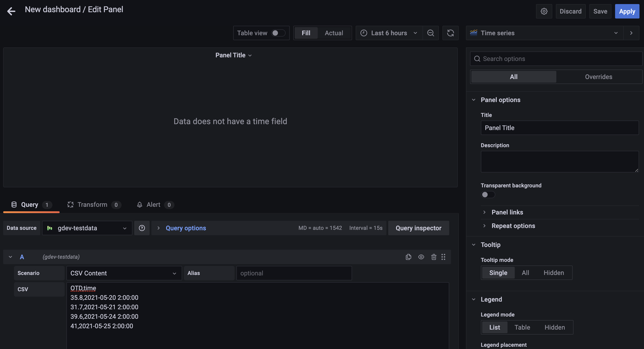Click the back arrow to exit panel editor
Image resolution: width=644 pixels, height=349 pixels.
11,11
